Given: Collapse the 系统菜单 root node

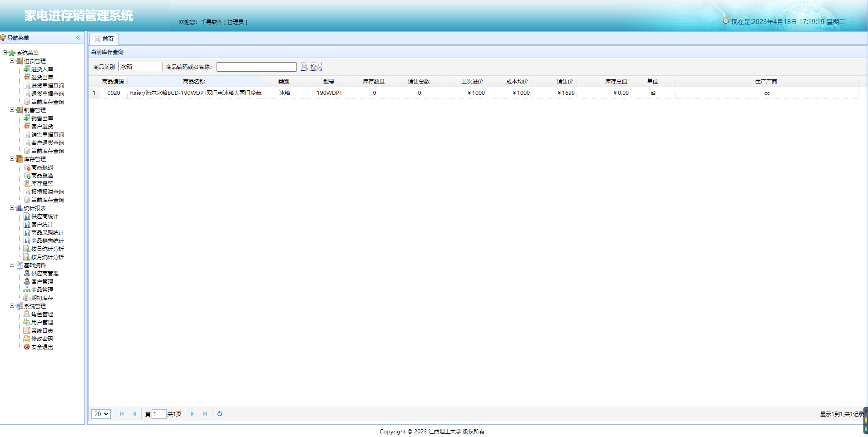Looking at the screenshot, I should click(5, 53).
